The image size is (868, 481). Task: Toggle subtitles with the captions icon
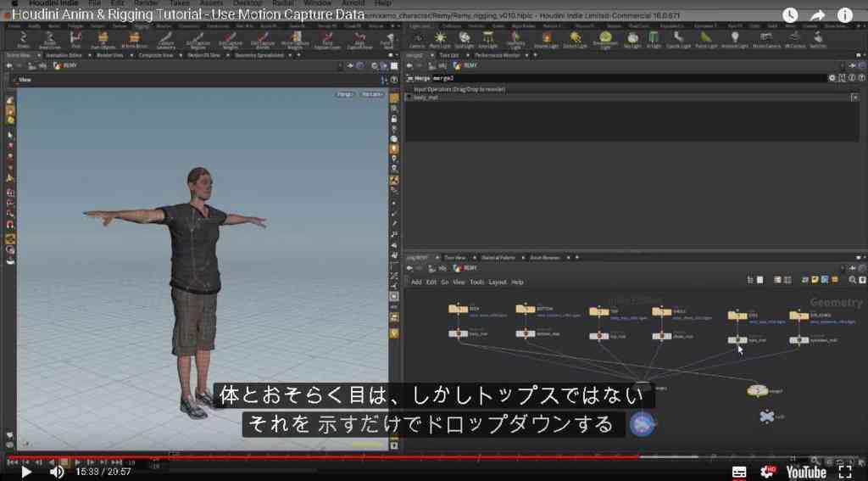[739, 473]
